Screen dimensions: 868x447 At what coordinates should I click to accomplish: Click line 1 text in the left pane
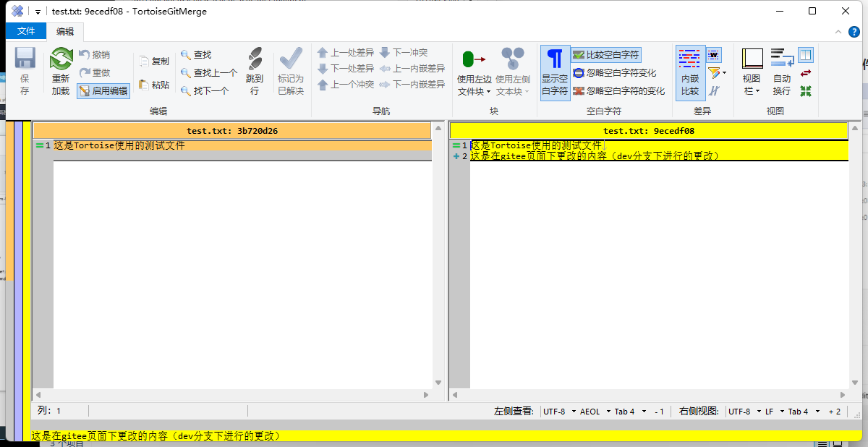pyautogui.click(x=119, y=145)
